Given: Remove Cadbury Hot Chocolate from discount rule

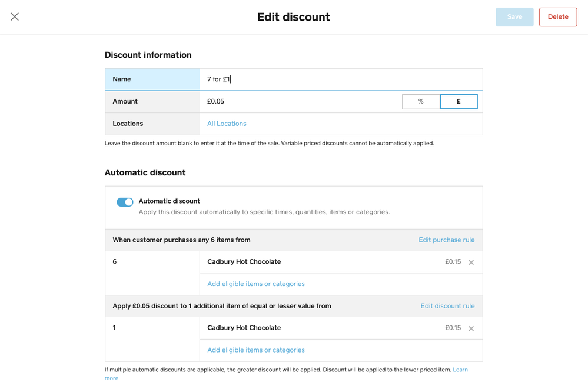Looking at the screenshot, I should (471, 328).
